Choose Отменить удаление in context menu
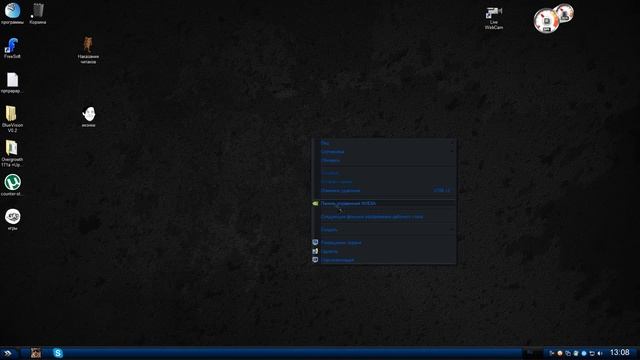This screenshot has height=360, width=640. [384, 191]
